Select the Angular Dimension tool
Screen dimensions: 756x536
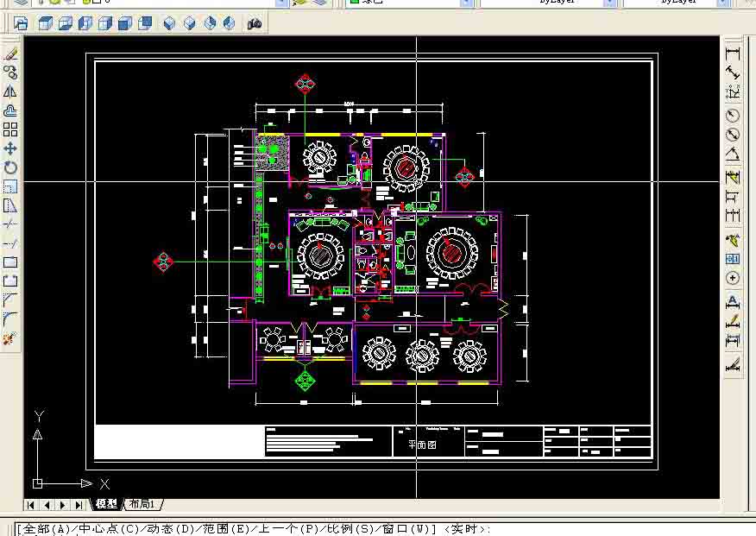733,154
